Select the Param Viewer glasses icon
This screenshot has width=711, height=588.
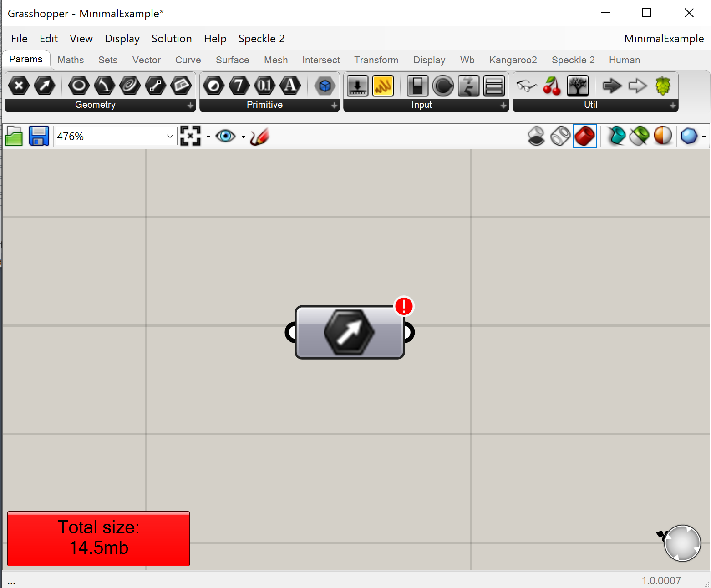[x=527, y=86]
